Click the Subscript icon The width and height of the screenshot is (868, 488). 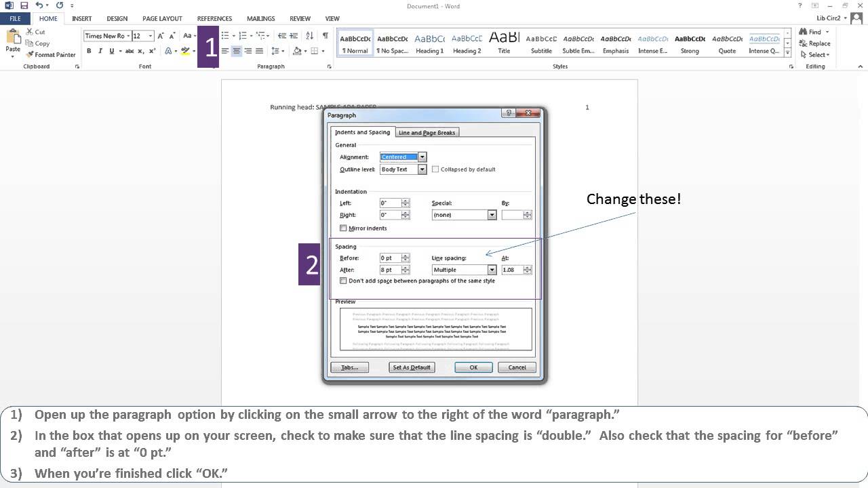[140, 51]
